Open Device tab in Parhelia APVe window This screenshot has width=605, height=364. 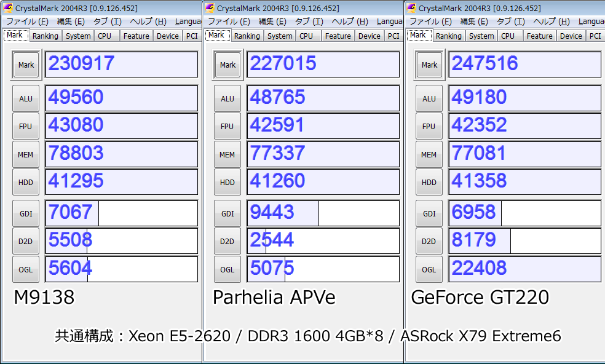(370, 36)
